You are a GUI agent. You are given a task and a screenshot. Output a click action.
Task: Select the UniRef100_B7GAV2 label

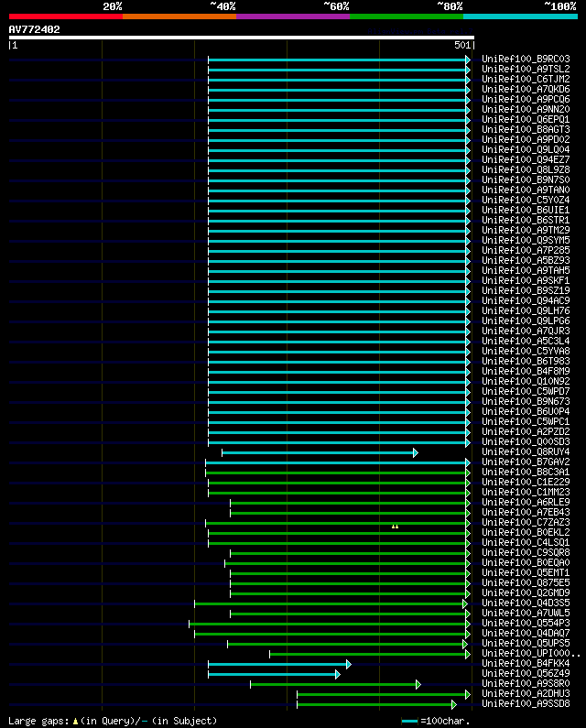tap(526, 462)
